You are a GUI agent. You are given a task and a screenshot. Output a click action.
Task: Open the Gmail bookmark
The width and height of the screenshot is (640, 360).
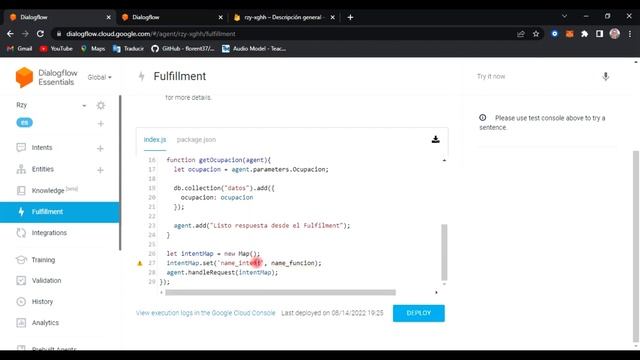pyautogui.click(x=20, y=49)
